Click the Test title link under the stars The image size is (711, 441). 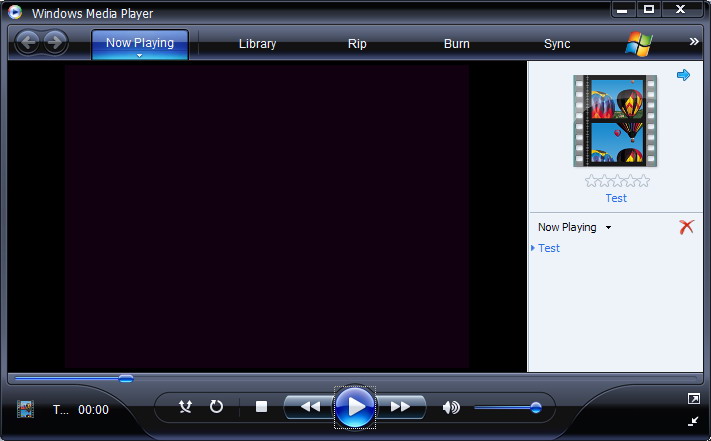(616, 198)
